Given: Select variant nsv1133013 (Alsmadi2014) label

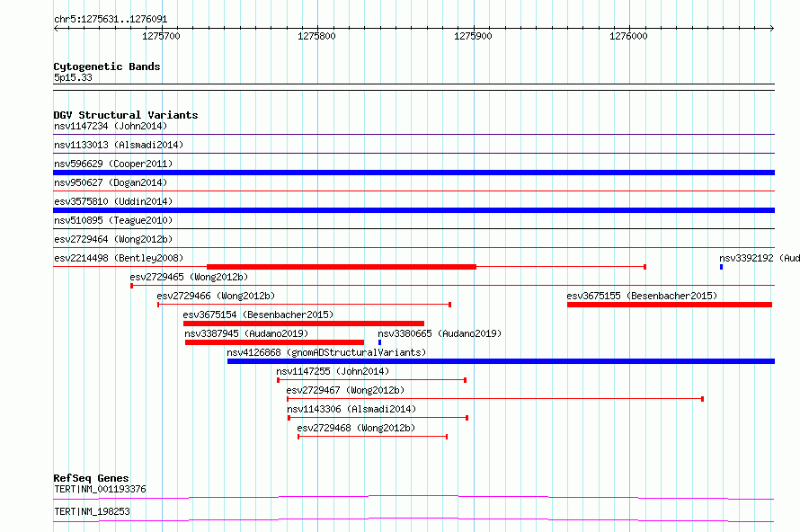Looking at the screenshot, I should (119, 145).
